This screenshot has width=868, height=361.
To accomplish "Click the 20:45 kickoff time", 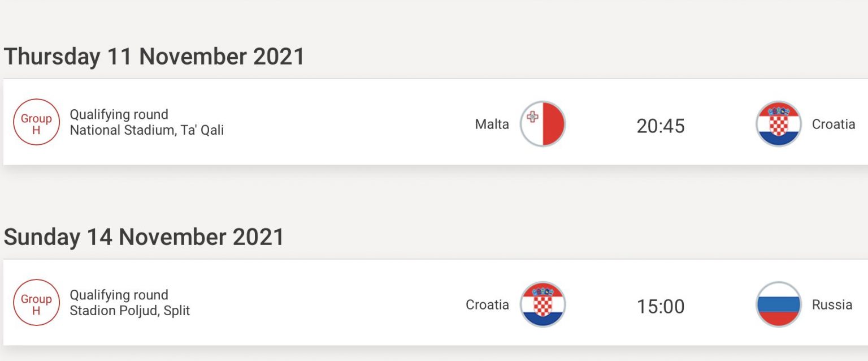I will (x=661, y=126).
